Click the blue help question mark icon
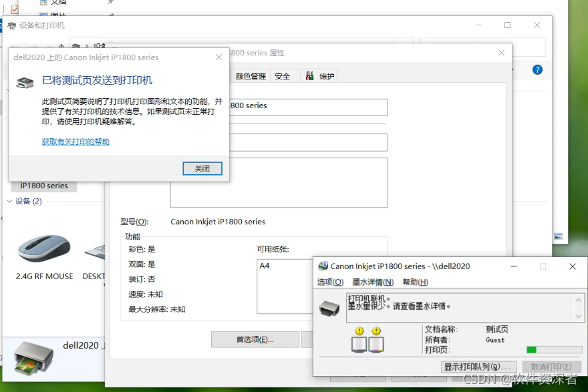The image size is (588, 392). (x=537, y=69)
